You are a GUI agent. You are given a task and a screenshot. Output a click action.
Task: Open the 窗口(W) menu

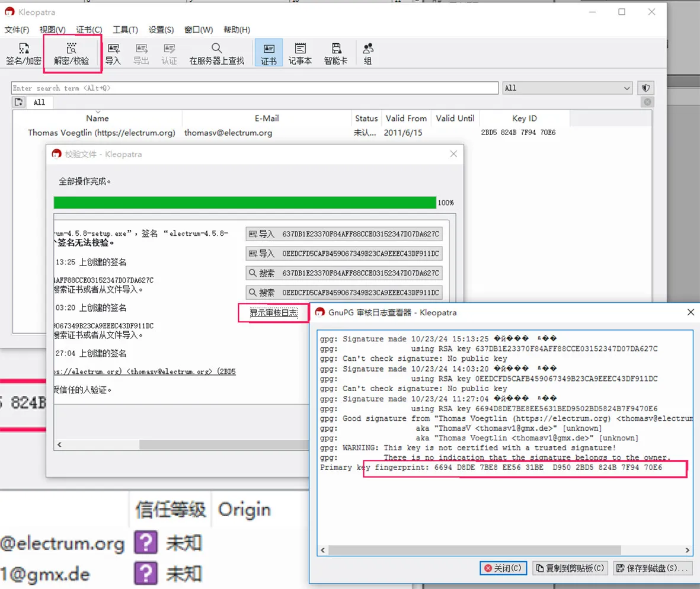point(199,30)
